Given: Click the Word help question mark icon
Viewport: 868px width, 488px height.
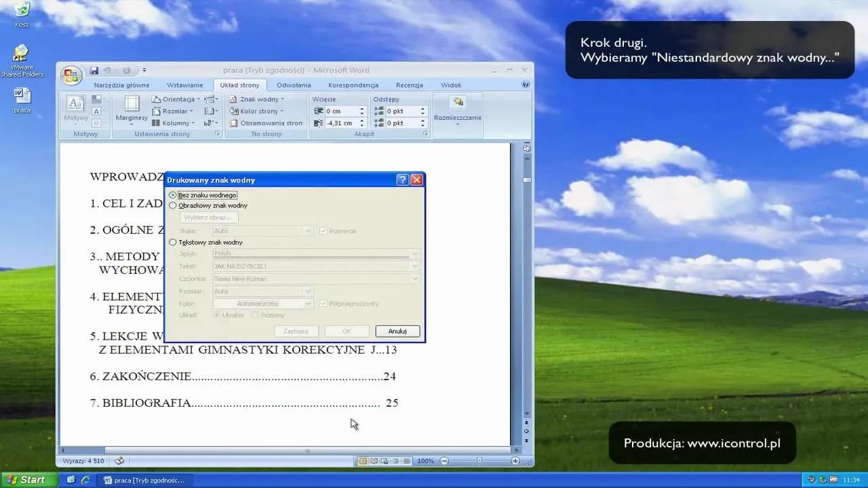Looking at the screenshot, I should (526, 85).
